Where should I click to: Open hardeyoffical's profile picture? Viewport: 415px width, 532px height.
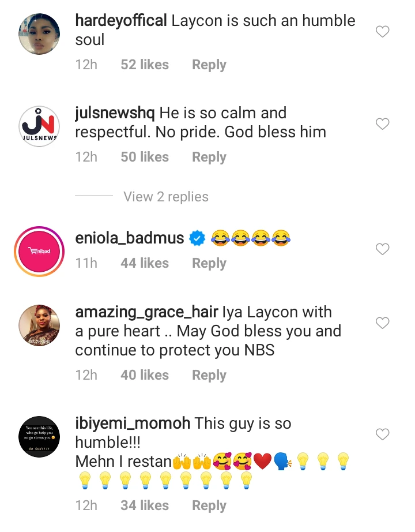[39, 34]
